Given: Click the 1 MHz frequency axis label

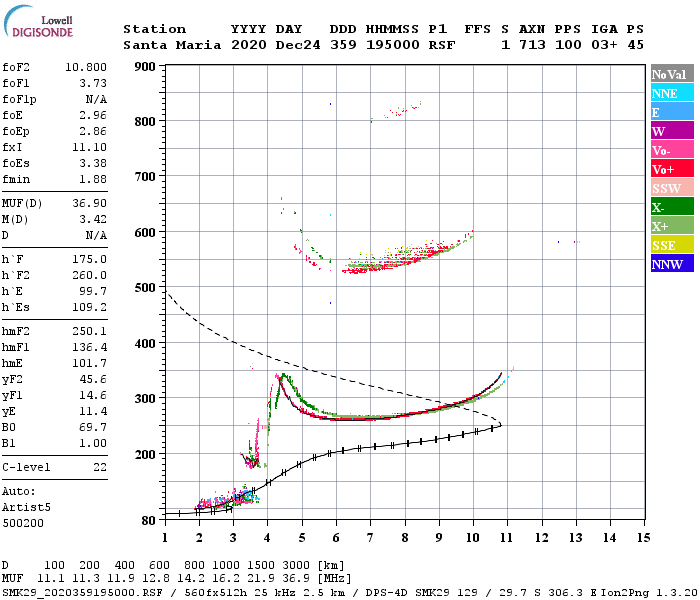Looking at the screenshot, I should pos(165,538).
